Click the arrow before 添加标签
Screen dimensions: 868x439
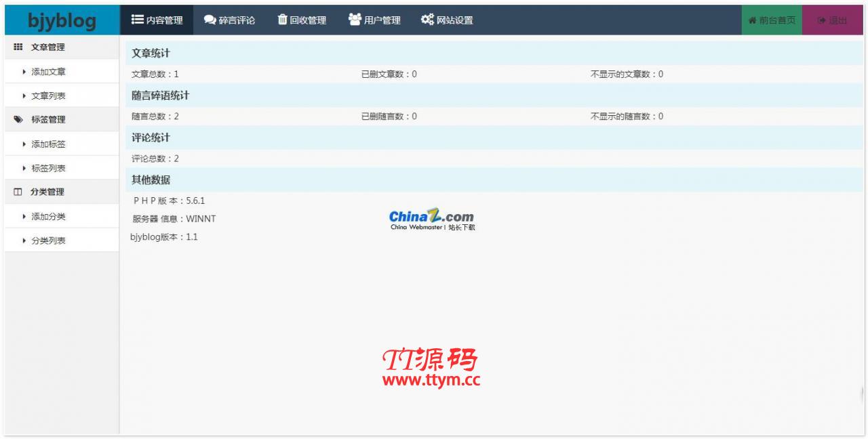[25, 144]
